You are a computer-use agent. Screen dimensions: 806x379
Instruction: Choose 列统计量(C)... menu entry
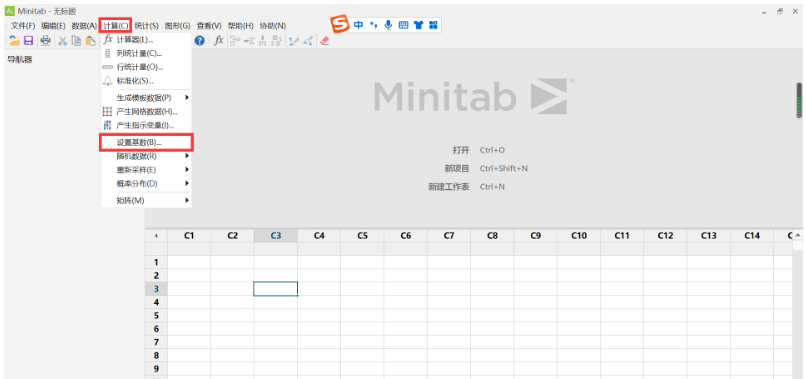(146, 53)
